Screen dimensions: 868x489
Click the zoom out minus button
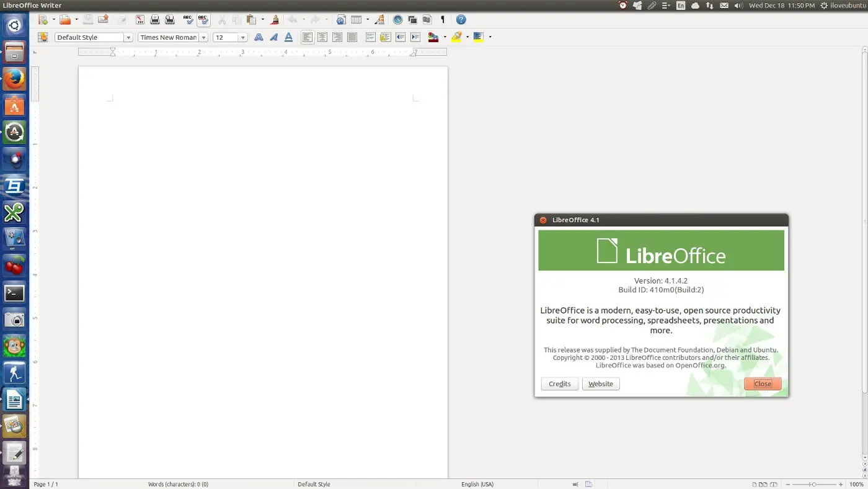point(787,484)
